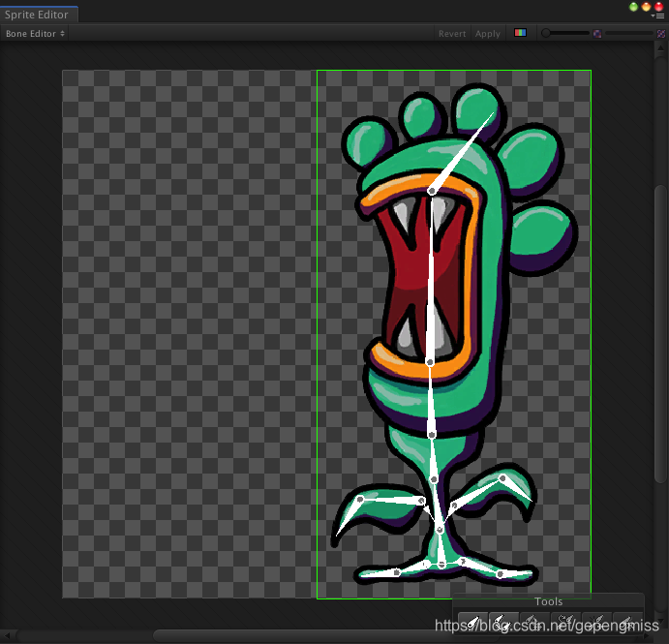Select the single-bone tool in the Tools panel
The width and height of the screenshot is (669, 644).
pyautogui.click(x=472, y=622)
